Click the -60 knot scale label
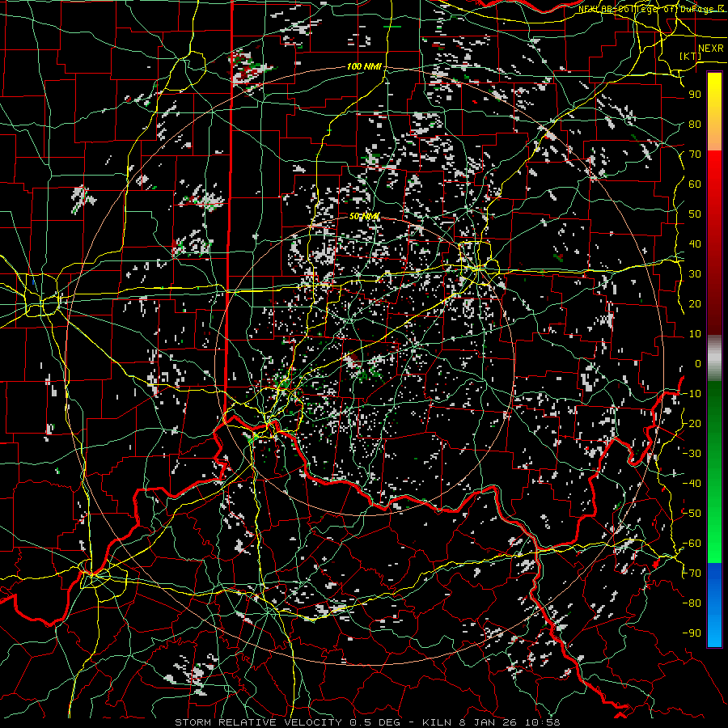The image size is (728, 728). click(x=692, y=544)
